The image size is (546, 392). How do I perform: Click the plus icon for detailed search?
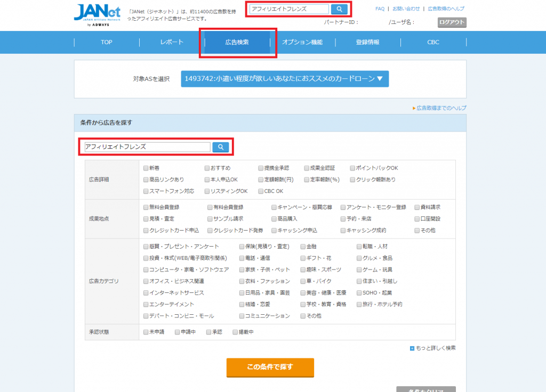pos(412,348)
